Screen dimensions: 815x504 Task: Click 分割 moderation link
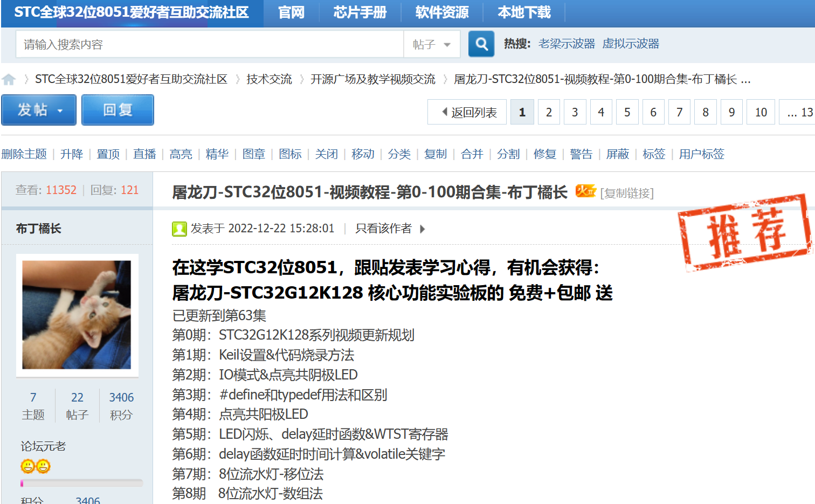point(508,154)
